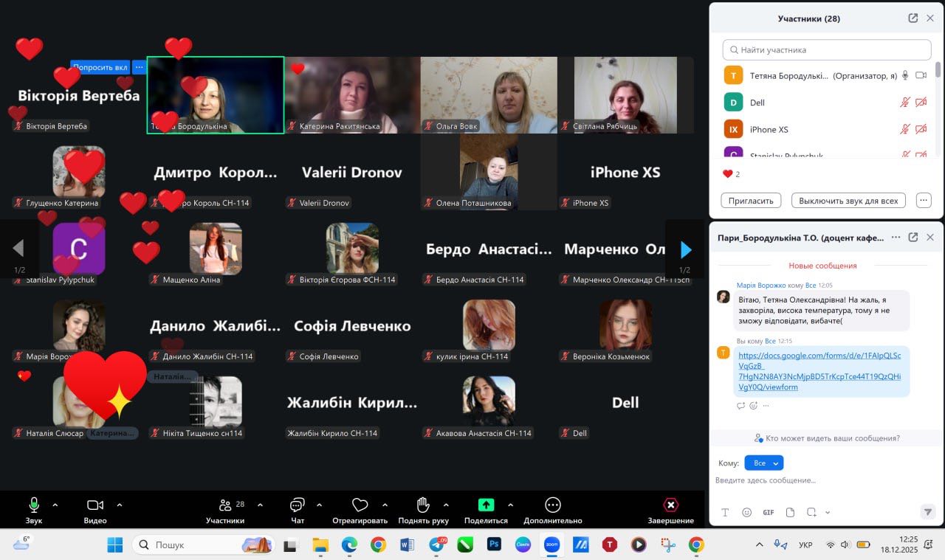Click the red Завершение end meeting icon
Image resolution: width=945 pixels, height=560 pixels.
pyautogui.click(x=670, y=505)
